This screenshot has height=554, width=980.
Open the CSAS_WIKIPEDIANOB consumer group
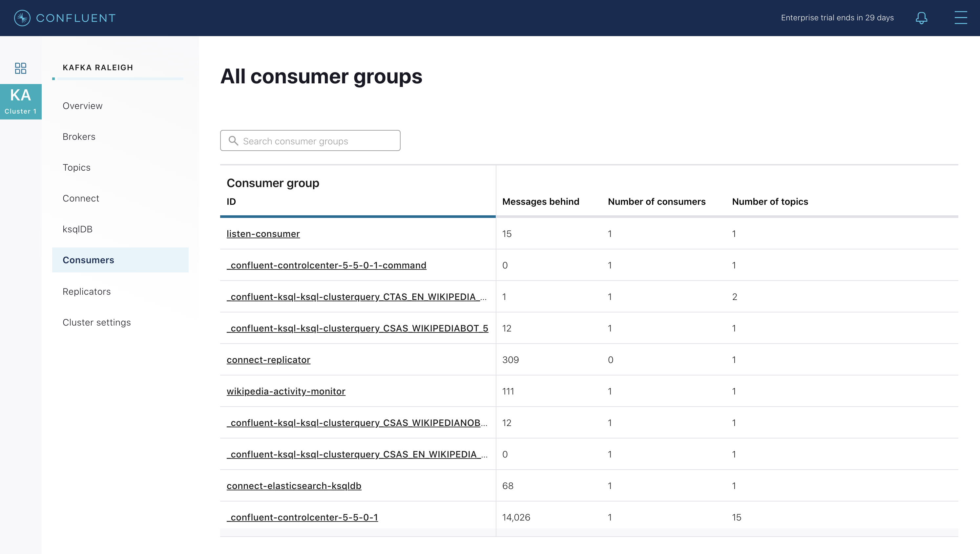click(357, 423)
